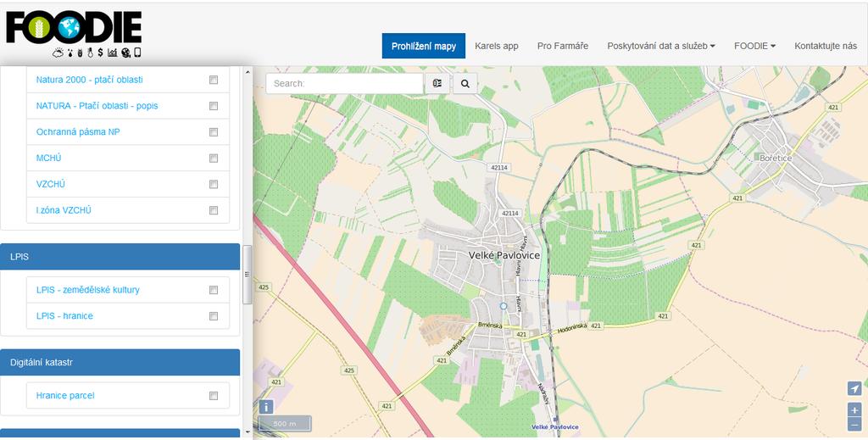Image resolution: width=868 pixels, height=440 pixels.
Task: Click the 42114 road label near top
Action: click(x=498, y=167)
